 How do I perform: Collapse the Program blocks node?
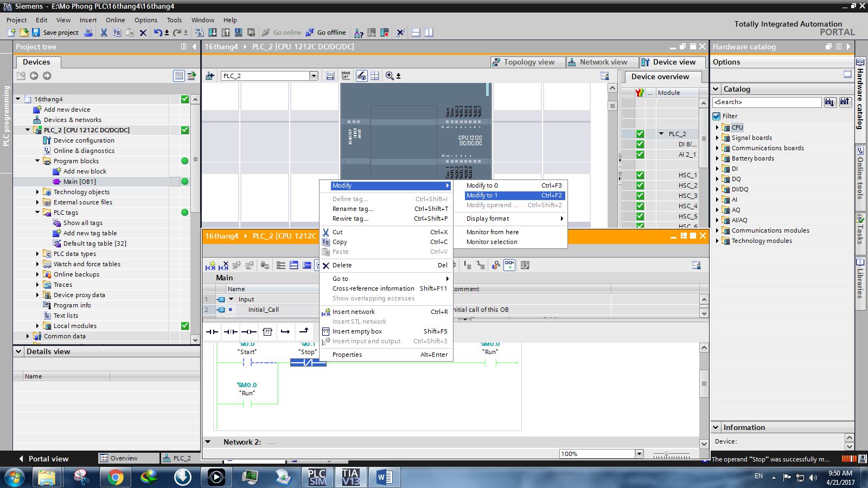pyautogui.click(x=37, y=161)
